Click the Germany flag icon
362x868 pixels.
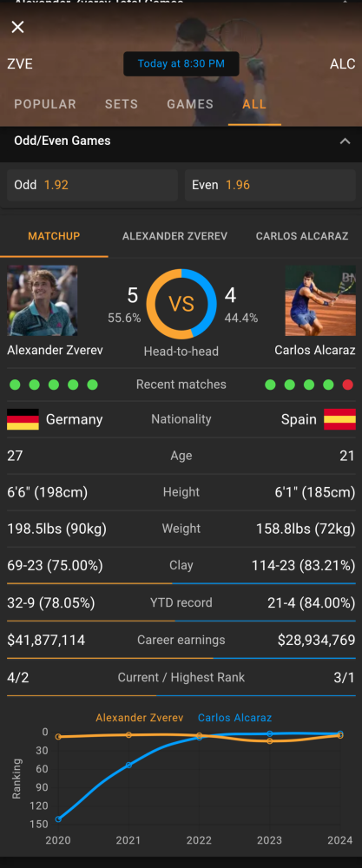[x=23, y=419]
